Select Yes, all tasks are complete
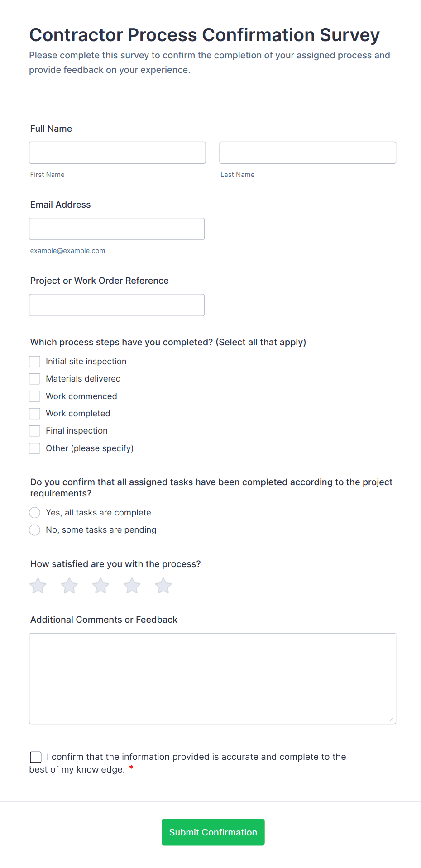421x868 pixels. tap(35, 513)
